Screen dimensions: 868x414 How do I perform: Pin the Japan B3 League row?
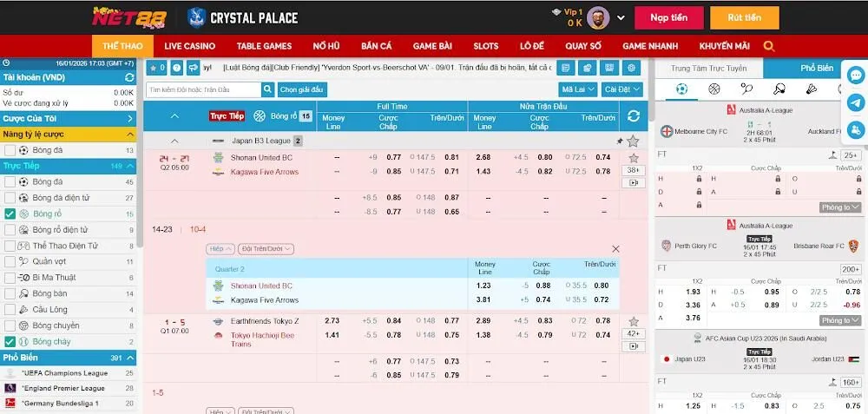coord(620,141)
